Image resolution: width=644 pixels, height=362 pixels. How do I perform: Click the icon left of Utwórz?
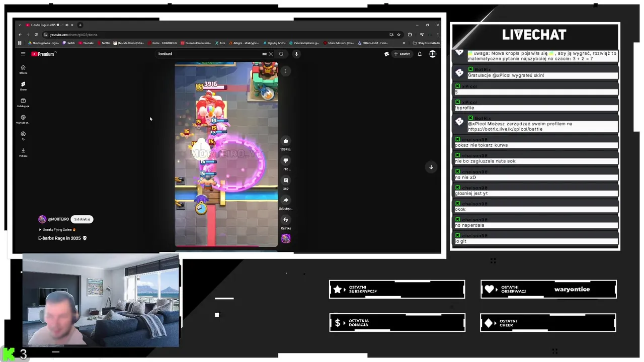(x=386, y=54)
